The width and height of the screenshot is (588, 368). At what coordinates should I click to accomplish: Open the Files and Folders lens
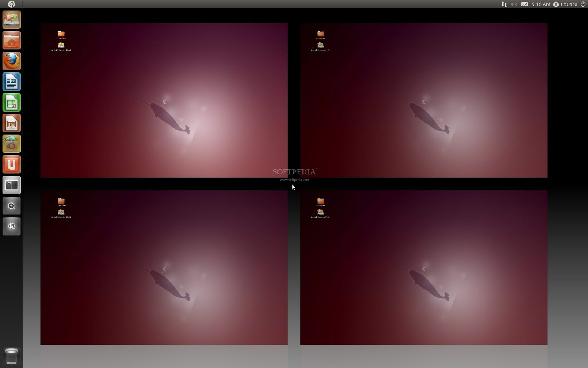pyautogui.click(x=11, y=226)
